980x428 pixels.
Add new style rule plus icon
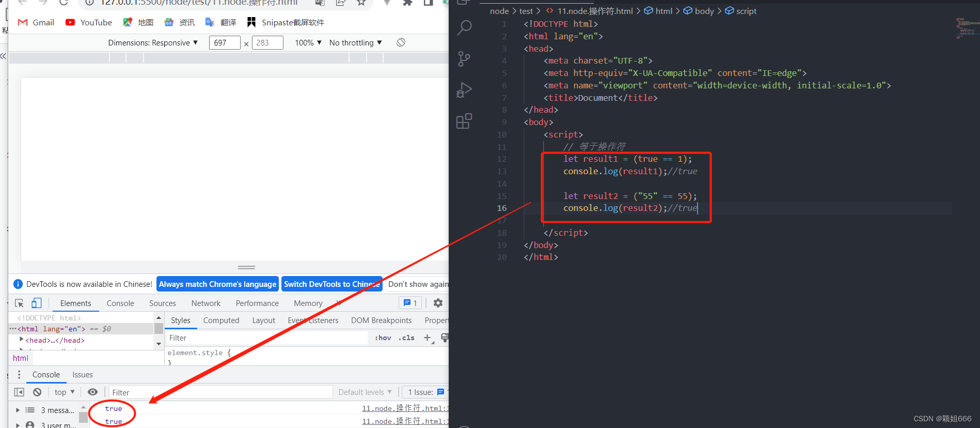point(428,338)
